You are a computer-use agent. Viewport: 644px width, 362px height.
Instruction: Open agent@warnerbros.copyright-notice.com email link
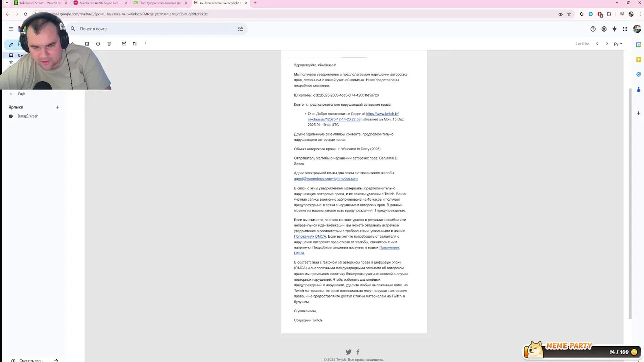click(x=326, y=179)
